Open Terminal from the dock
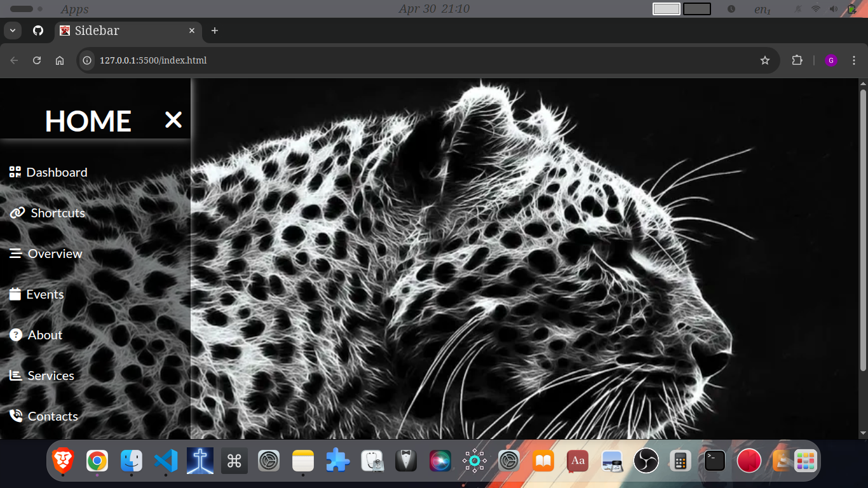This screenshot has height=488, width=868. 715,461
